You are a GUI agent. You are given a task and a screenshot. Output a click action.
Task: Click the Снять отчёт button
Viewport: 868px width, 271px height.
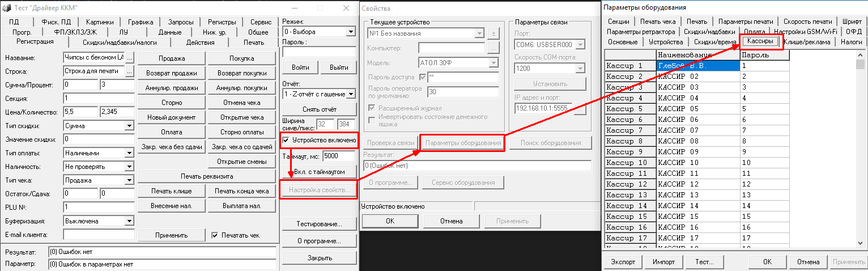[318, 109]
